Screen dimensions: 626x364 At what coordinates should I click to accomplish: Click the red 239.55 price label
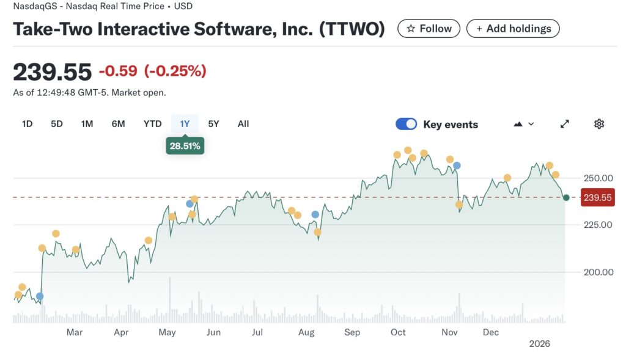point(598,198)
